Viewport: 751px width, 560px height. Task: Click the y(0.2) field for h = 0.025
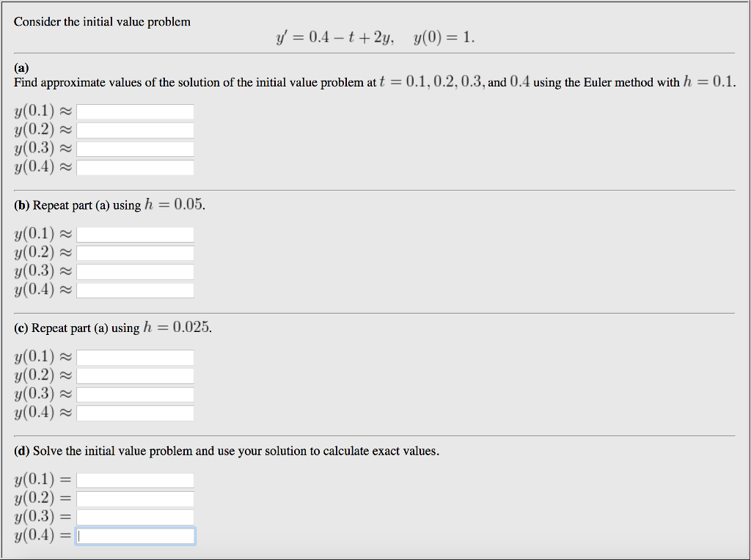click(135, 376)
